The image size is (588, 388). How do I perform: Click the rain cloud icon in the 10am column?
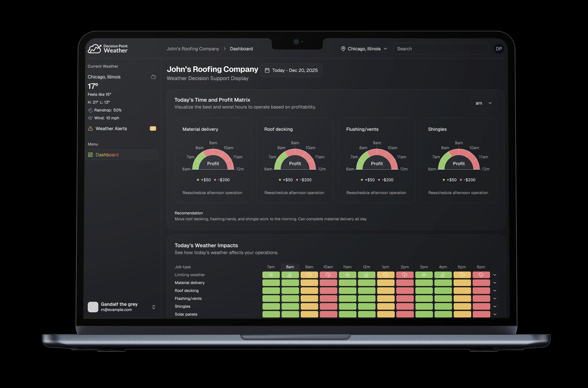[328, 275]
